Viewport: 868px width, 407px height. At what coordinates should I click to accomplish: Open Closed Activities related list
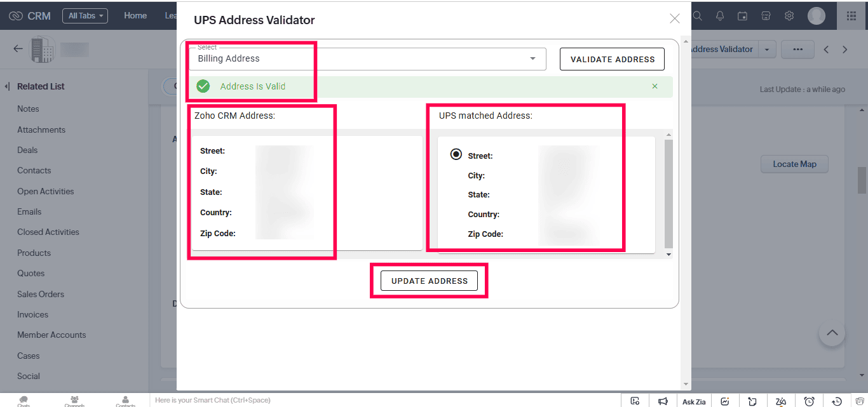click(48, 232)
